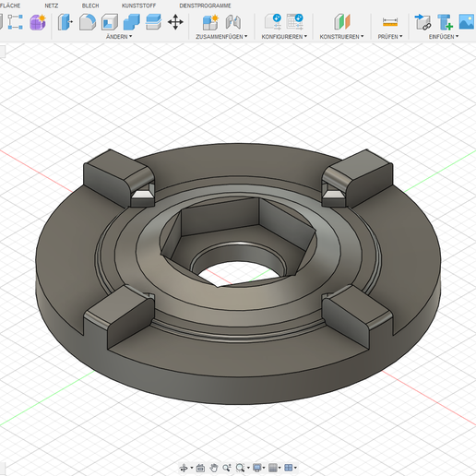Click the Viewports layout icon
Viewport: 476px width, 476px height.
[289, 468]
